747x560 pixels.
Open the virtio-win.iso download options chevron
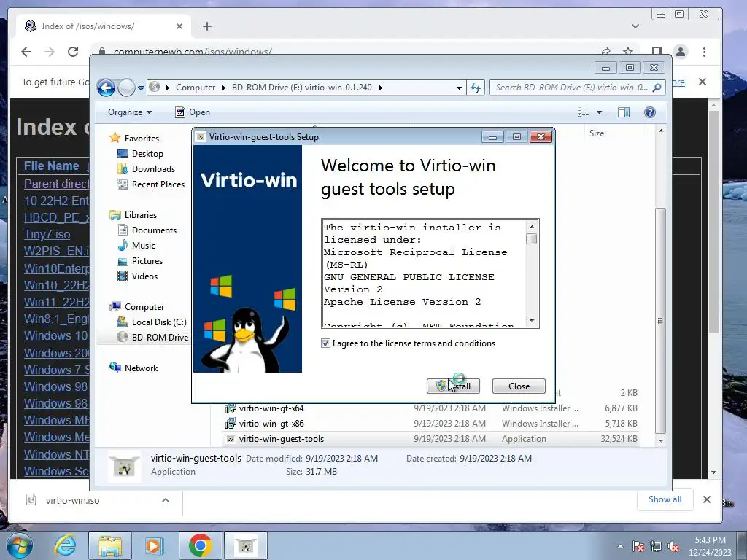(x=166, y=500)
